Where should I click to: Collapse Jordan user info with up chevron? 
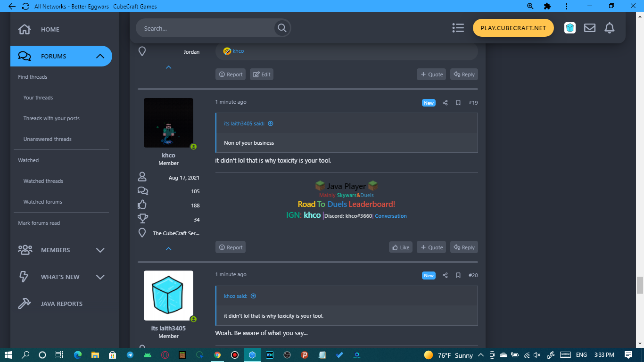pos(169,67)
